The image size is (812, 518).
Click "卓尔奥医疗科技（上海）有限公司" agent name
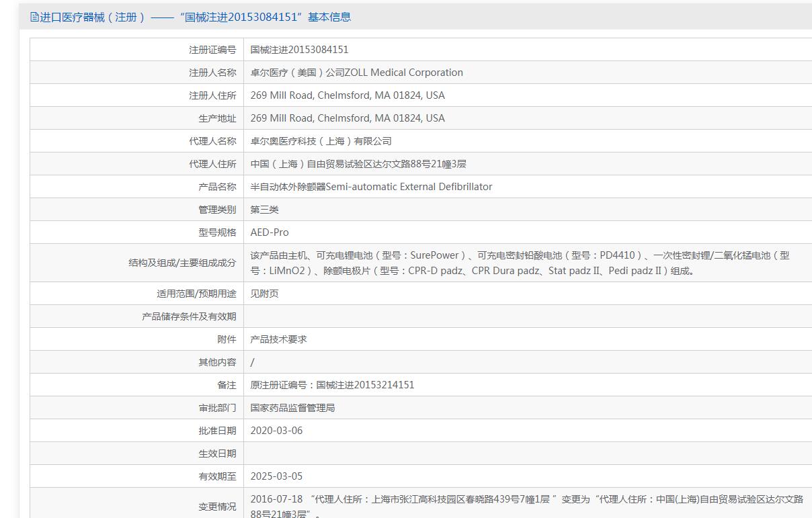(x=321, y=141)
